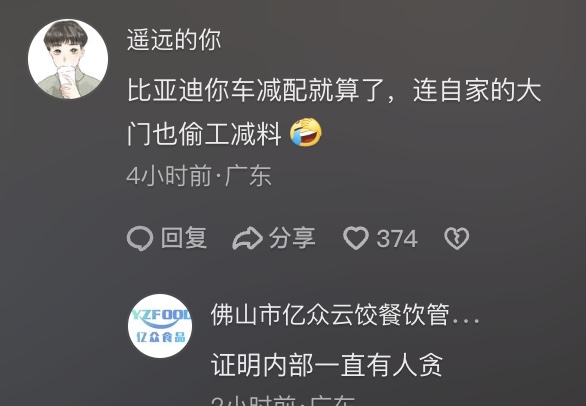Click username 佛山市亿众云饺餐饮管…
This screenshot has width=586, height=406.
click(345, 315)
